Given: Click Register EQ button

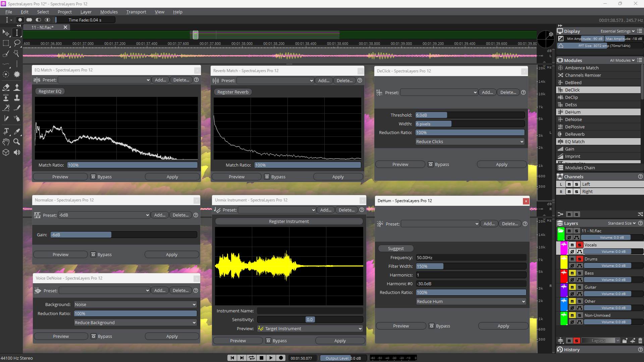Looking at the screenshot, I should (x=50, y=91).
